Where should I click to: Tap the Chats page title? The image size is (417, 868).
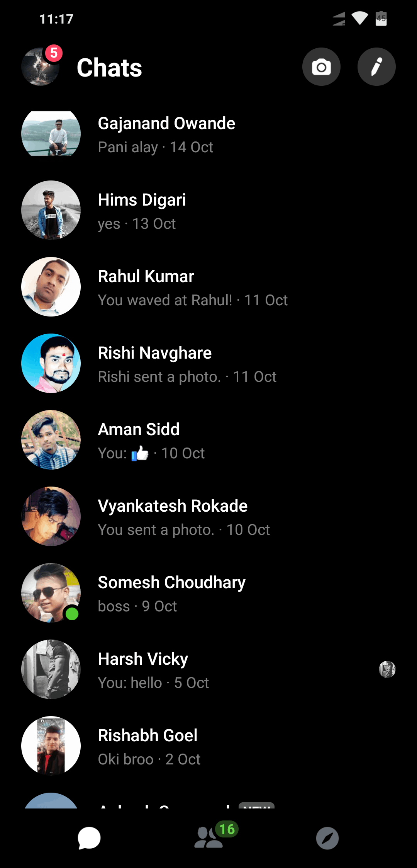(109, 68)
